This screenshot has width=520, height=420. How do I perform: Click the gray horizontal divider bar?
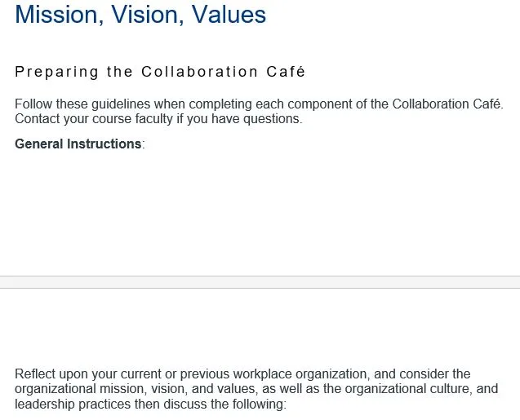click(x=260, y=282)
